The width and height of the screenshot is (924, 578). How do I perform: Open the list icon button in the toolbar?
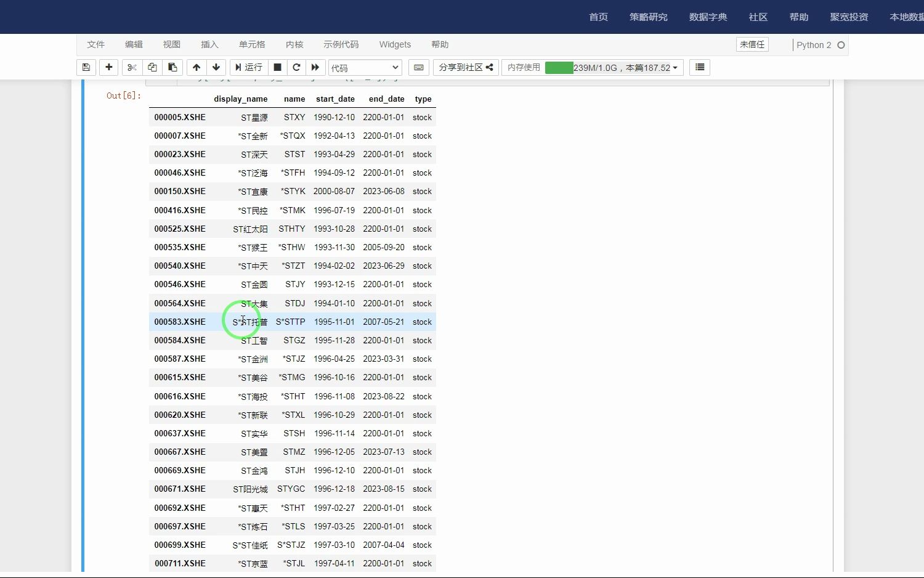[700, 67]
